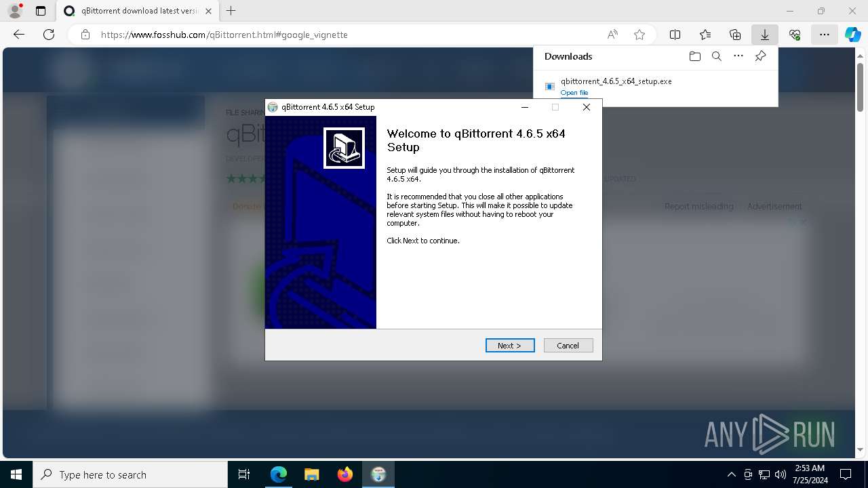868x488 pixels.
Task: Refresh the fosshub page
Action: (49, 35)
